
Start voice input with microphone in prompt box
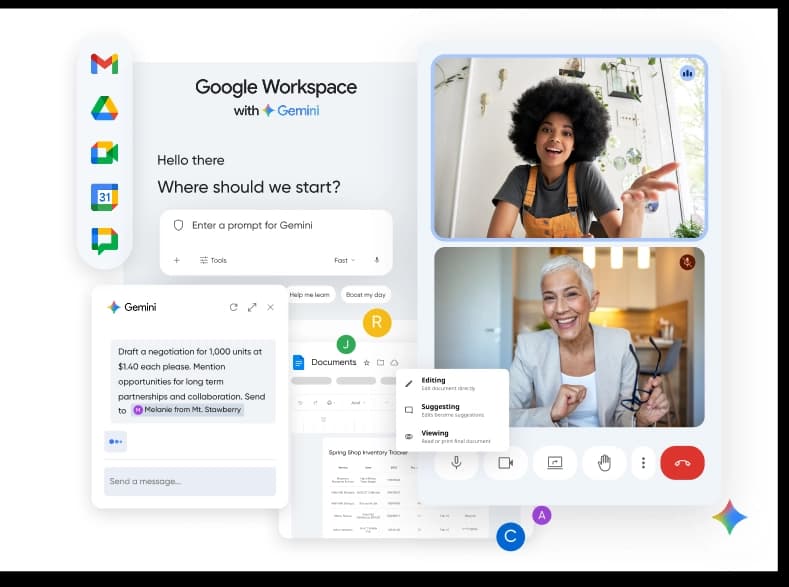(x=376, y=260)
